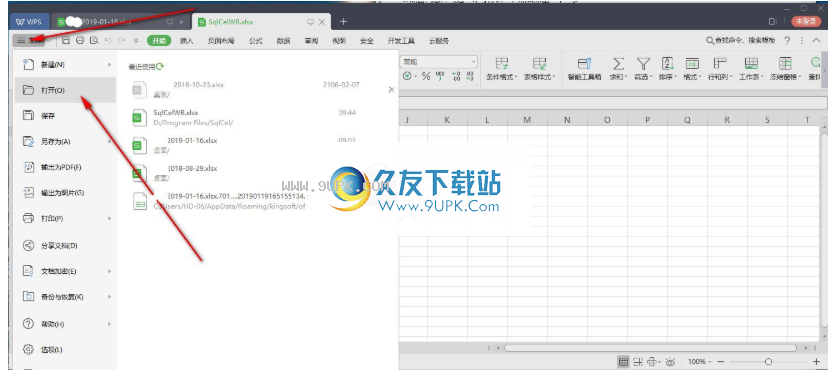Viewport: 836px width, 378px height.
Task: Switch to the 页面布局 ribbon tab
Action: 221,41
